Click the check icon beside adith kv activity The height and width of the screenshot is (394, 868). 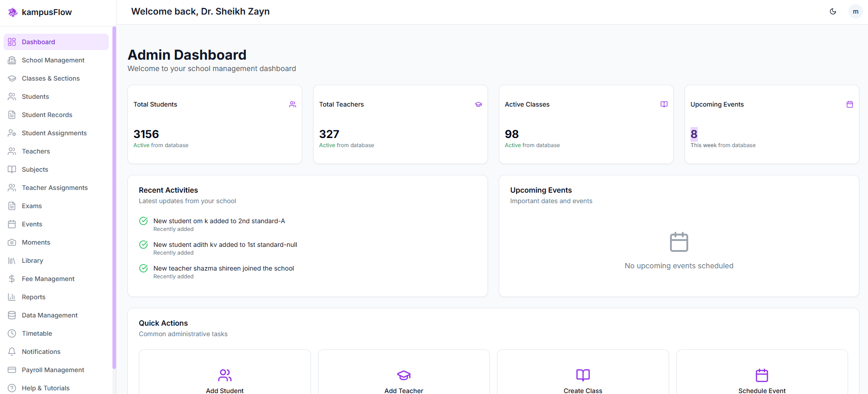point(143,245)
